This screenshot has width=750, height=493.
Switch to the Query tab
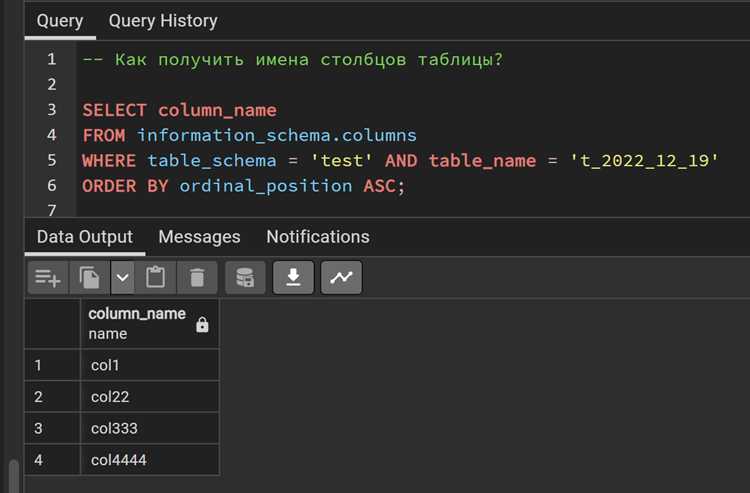tap(60, 21)
